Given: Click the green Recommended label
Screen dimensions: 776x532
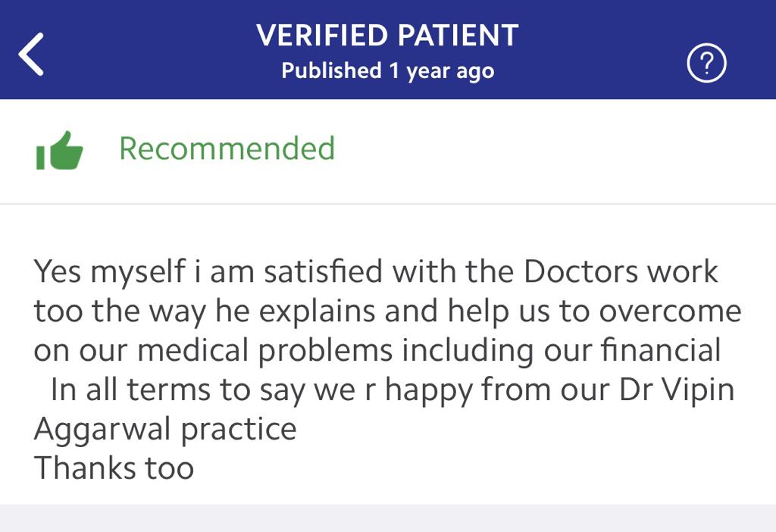Looking at the screenshot, I should click(x=227, y=148).
